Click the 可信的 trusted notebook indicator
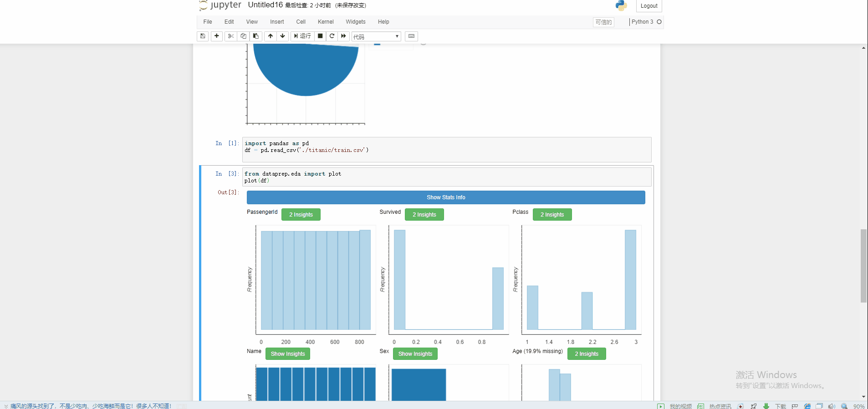This screenshot has width=868, height=409. pyautogui.click(x=603, y=22)
